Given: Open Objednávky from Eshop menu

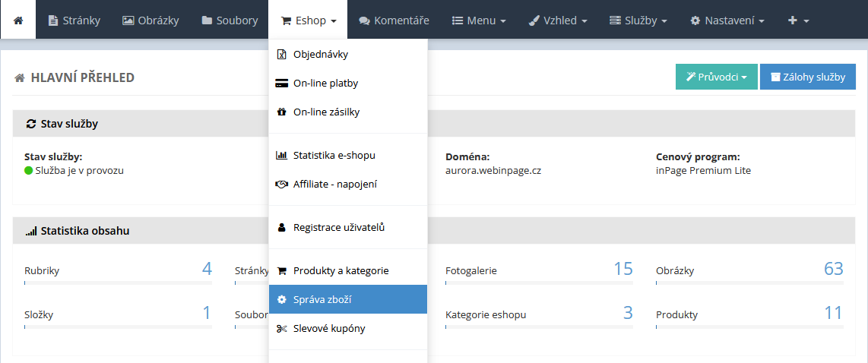Looking at the screenshot, I should tap(320, 54).
